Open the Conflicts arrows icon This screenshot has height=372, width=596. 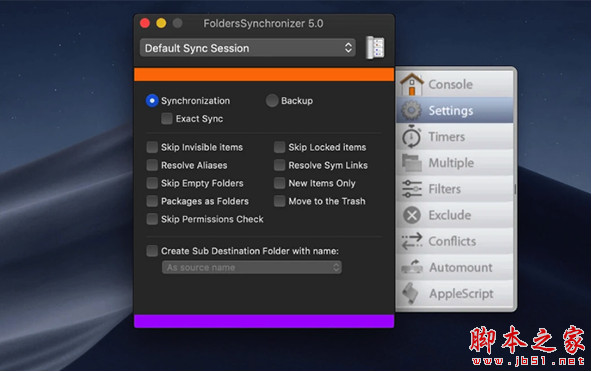point(412,241)
